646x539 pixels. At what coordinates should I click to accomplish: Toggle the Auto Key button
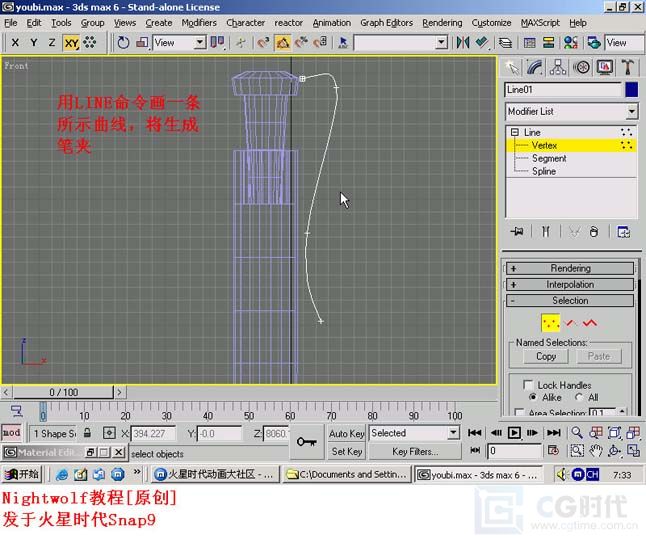[346, 434]
